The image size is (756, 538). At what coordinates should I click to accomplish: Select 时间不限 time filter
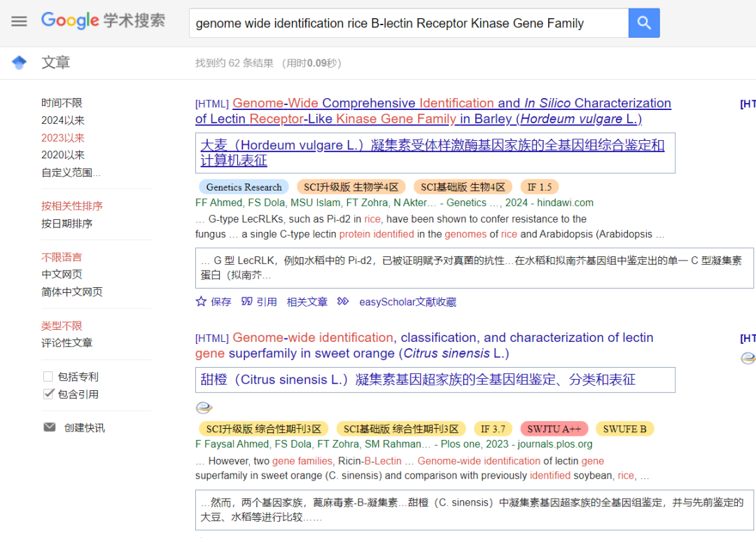(x=62, y=103)
